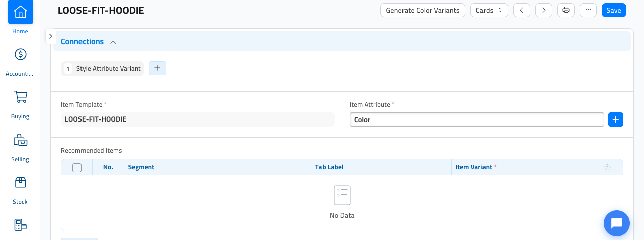644x240 pixels.
Task: Open the Home module icon
Action: coord(20,12)
